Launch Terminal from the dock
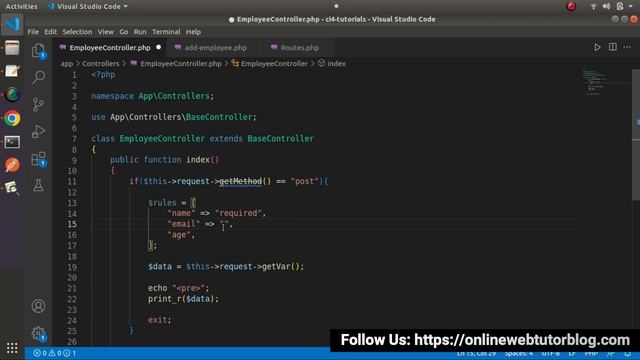640x360 pixels. pos(12,142)
